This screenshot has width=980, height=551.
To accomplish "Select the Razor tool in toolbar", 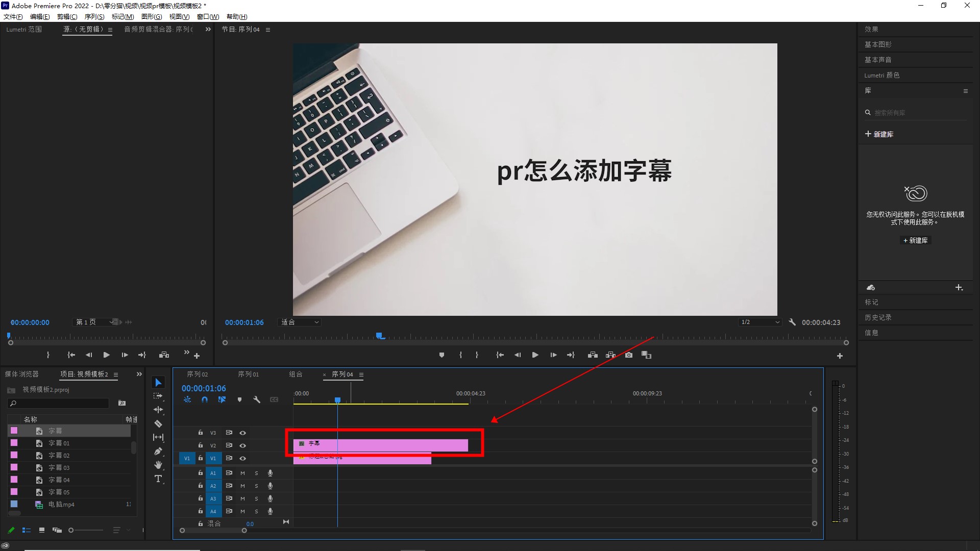I will (x=158, y=423).
